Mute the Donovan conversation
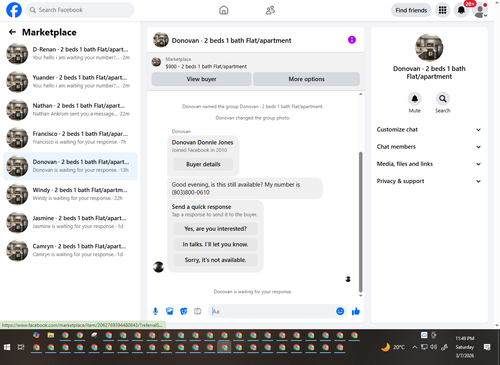This screenshot has width=500, height=365. click(x=415, y=99)
